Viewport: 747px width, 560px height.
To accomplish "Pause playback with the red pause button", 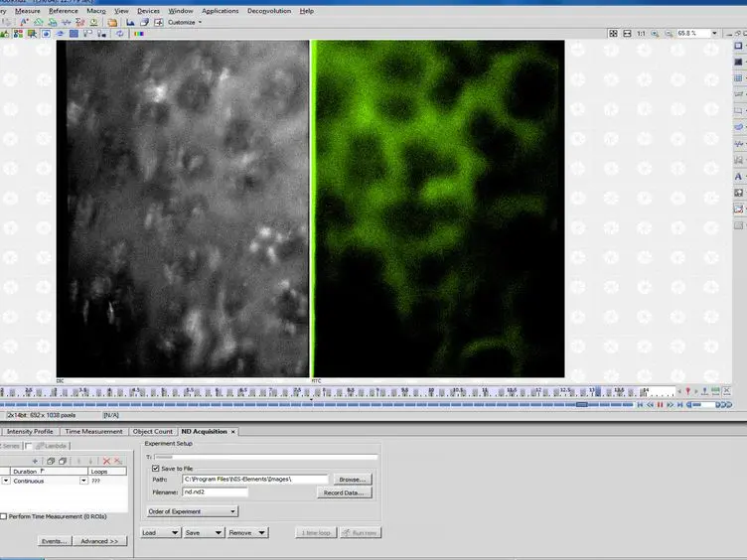I will tap(660, 405).
